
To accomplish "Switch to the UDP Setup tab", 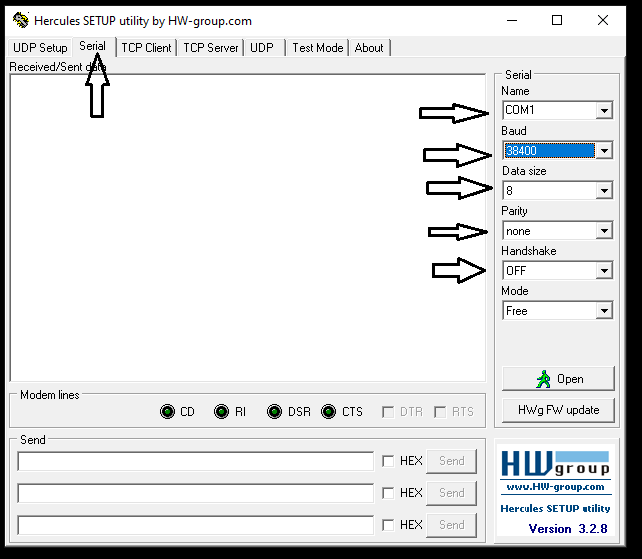I will click(x=40, y=48).
